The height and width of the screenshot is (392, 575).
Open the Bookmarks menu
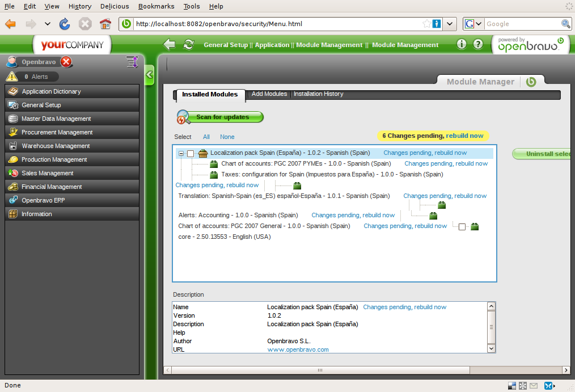(x=156, y=6)
